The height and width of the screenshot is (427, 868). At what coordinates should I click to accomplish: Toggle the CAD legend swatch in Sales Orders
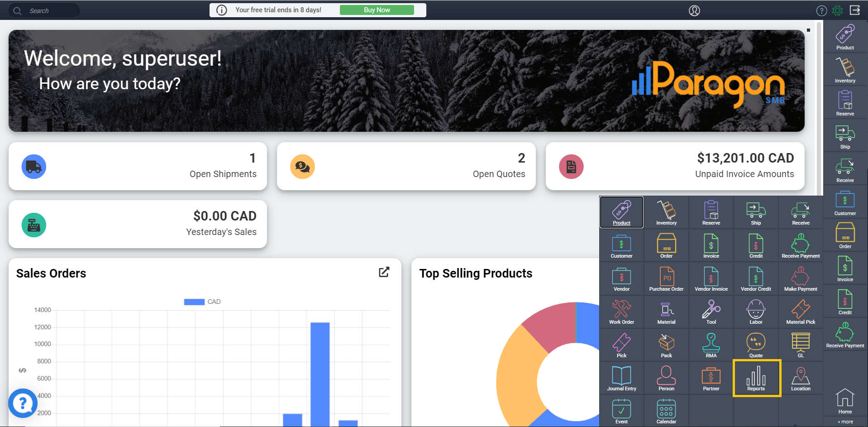[194, 302]
